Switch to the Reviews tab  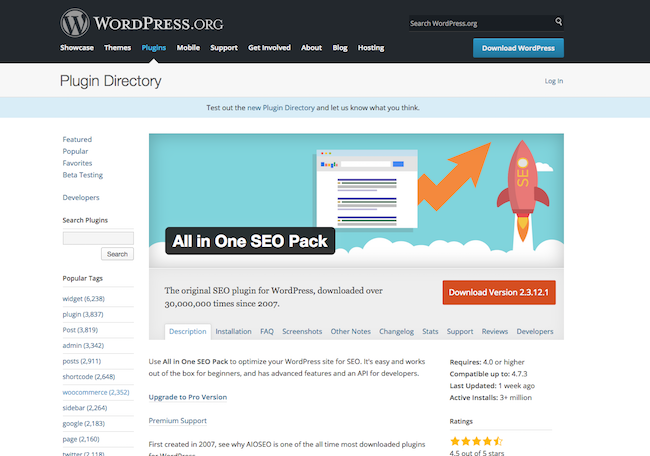click(495, 332)
